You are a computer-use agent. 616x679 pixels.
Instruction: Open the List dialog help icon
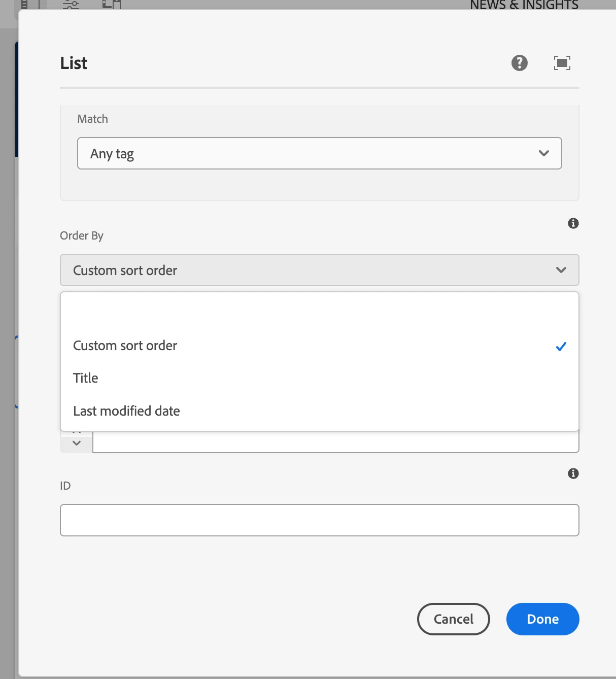(x=519, y=63)
